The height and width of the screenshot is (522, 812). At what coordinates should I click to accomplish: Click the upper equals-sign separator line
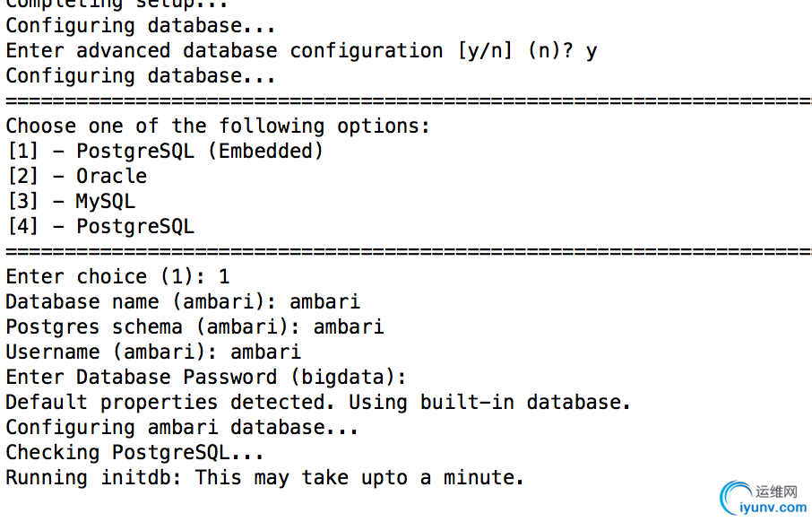(x=409, y=100)
